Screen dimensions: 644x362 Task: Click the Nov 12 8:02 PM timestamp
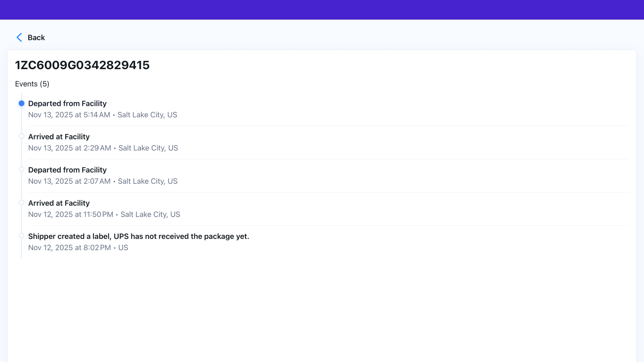[69, 248]
